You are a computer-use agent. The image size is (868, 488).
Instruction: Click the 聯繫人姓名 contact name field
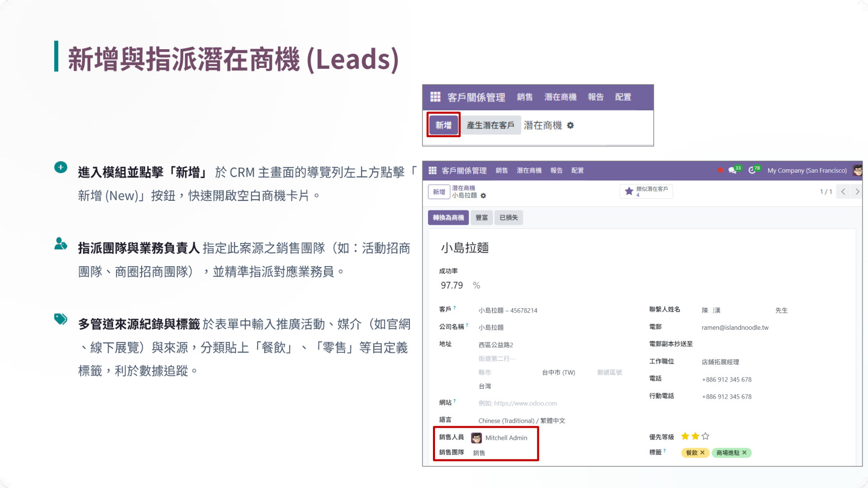[x=711, y=310]
